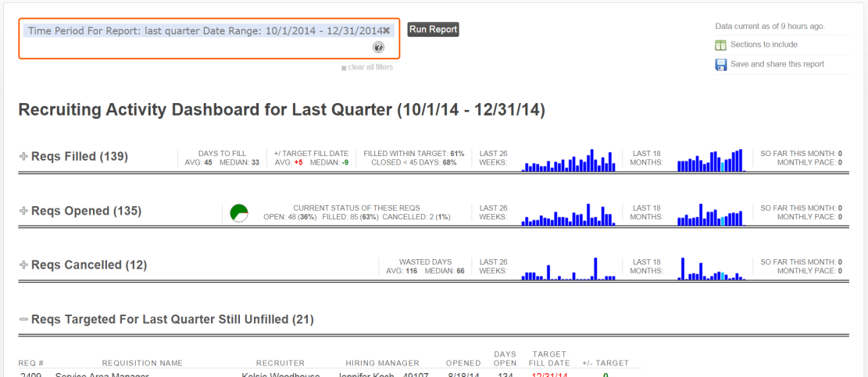Click Wasted Days MEDIAN: 66 stat
Viewport: 868px width, 377px height.
click(445, 271)
